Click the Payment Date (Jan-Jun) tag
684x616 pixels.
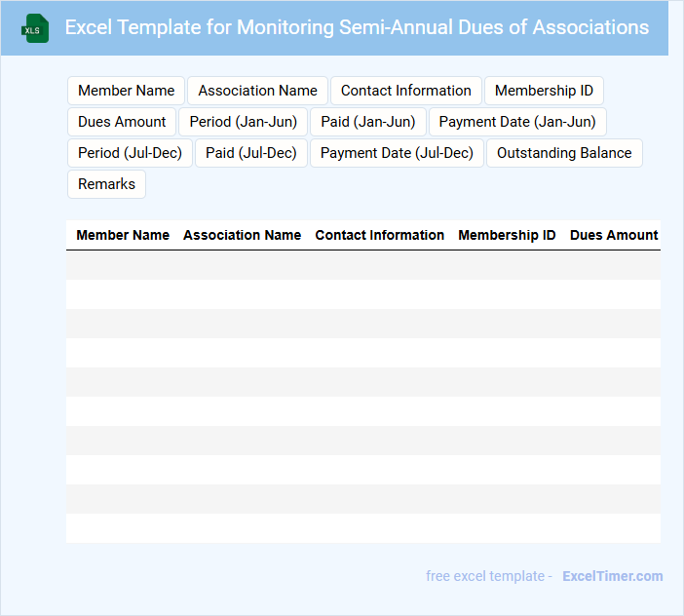517,122
